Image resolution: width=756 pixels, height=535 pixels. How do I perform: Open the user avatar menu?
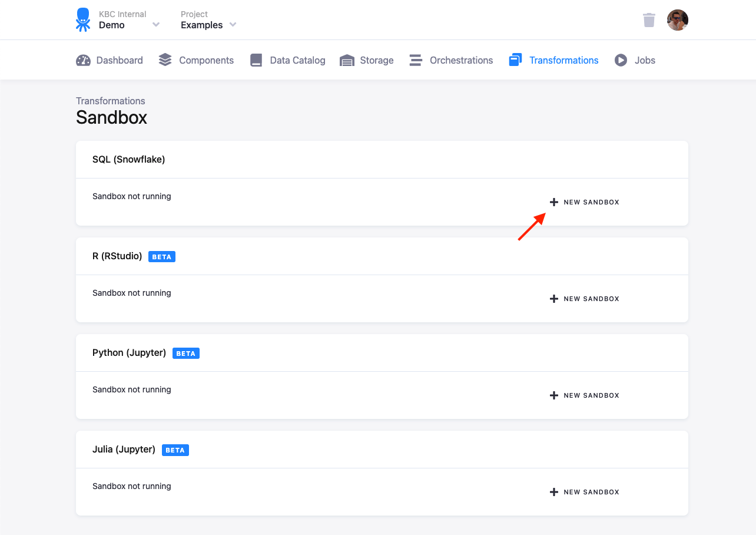coord(678,20)
